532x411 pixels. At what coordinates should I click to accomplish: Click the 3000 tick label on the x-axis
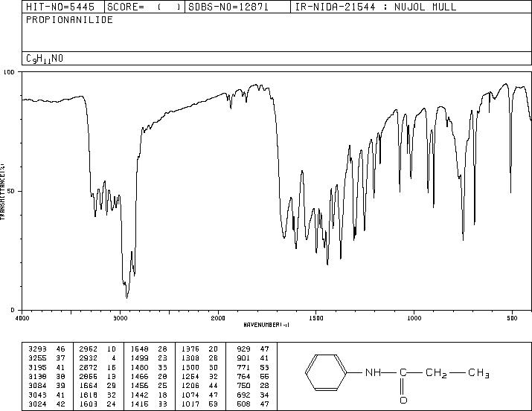coord(120,318)
